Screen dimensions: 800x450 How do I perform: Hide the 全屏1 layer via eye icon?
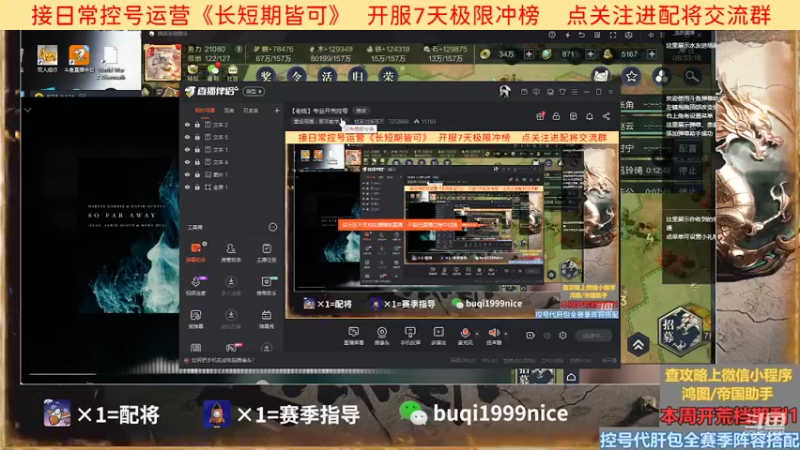click(187, 187)
